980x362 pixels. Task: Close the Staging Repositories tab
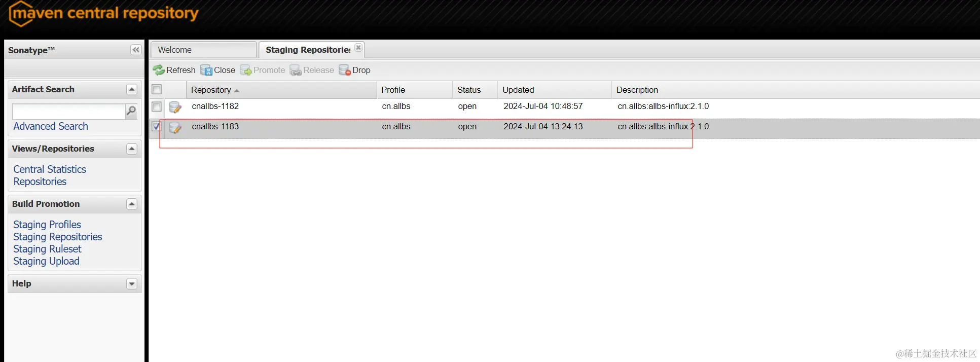[x=358, y=47]
